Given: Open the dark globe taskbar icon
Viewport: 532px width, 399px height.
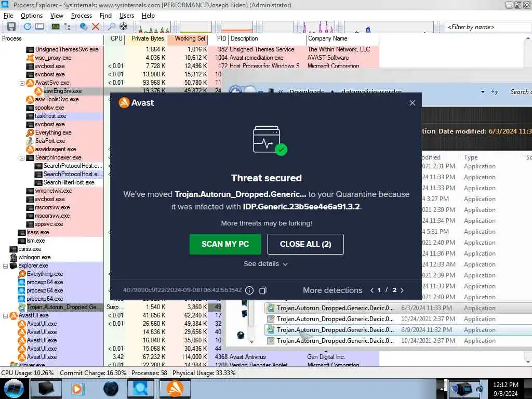Looking at the screenshot, I should (x=111, y=389).
